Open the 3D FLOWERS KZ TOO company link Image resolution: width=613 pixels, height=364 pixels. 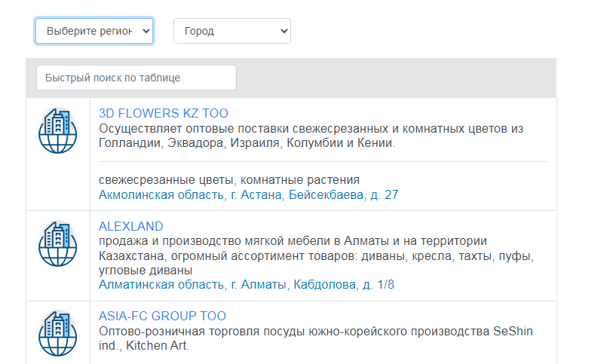coord(164,113)
